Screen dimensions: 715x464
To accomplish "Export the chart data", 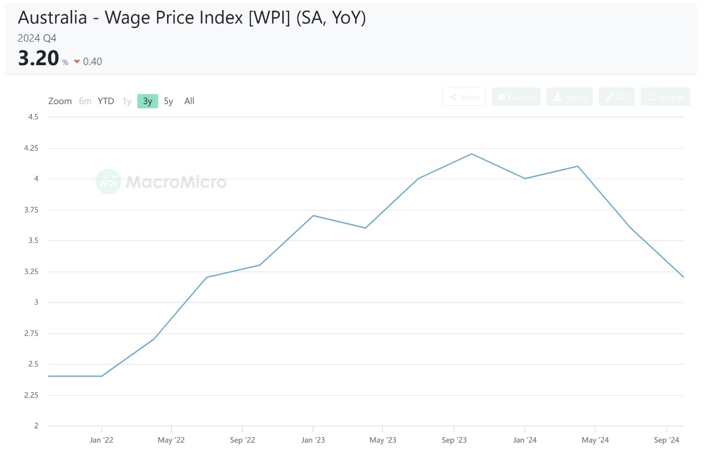I will (569, 97).
